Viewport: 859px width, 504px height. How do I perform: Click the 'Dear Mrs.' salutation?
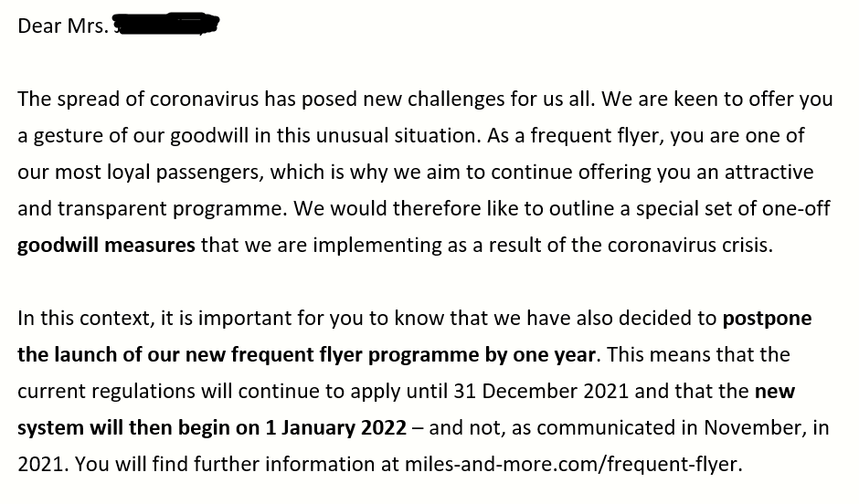pyautogui.click(x=63, y=26)
